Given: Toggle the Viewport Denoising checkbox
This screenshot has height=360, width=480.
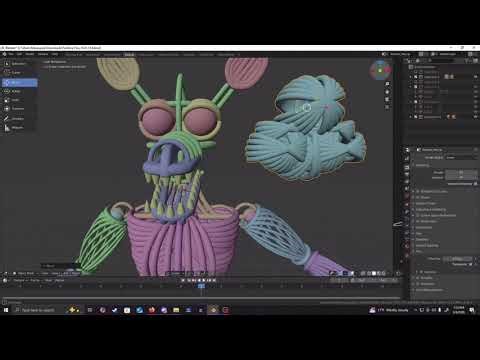Looking at the screenshot, I should coord(475,184).
